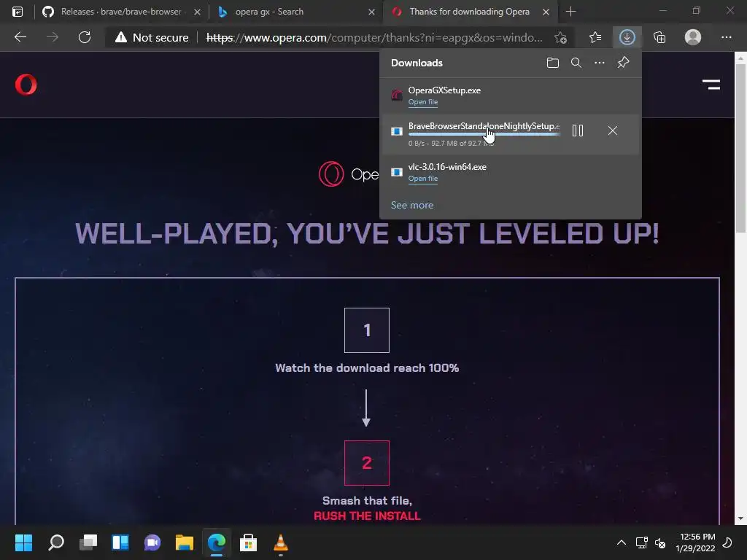Open Windows taskbar search
747x560 pixels.
click(56, 542)
